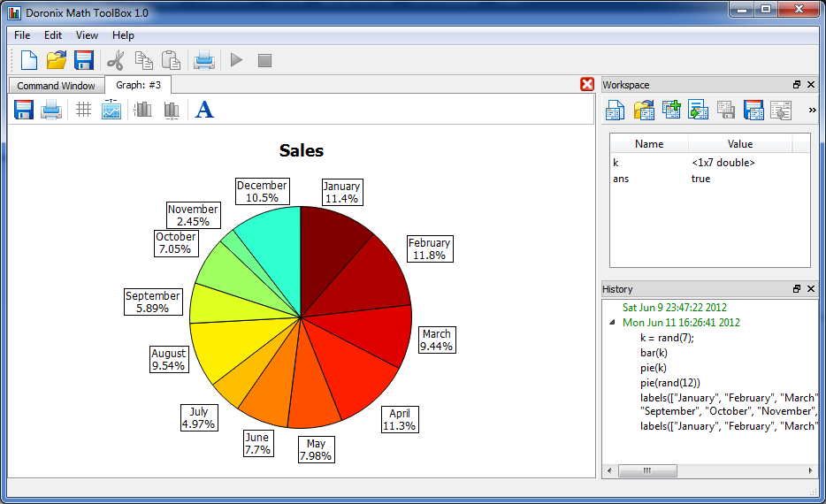This screenshot has height=504, width=826.
Task: Click the chart image icon in graph toolbar
Action: (111, 109)
